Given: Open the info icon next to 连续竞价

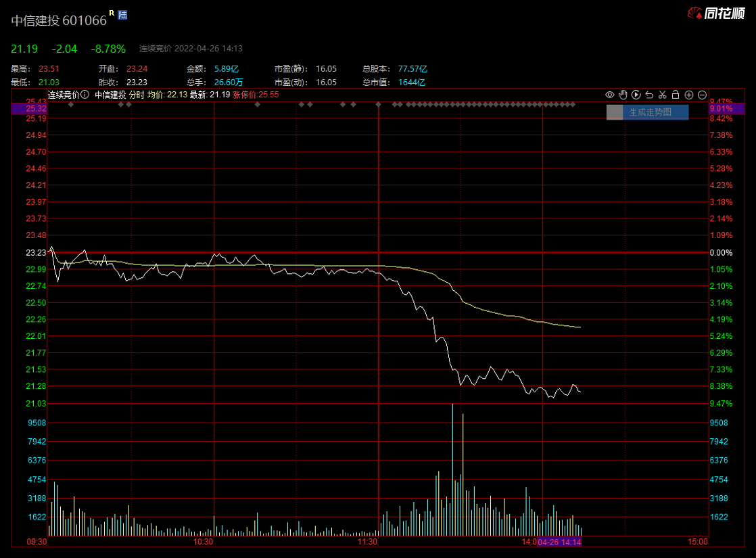Looking at the screenshot, I should click(85, 95).
